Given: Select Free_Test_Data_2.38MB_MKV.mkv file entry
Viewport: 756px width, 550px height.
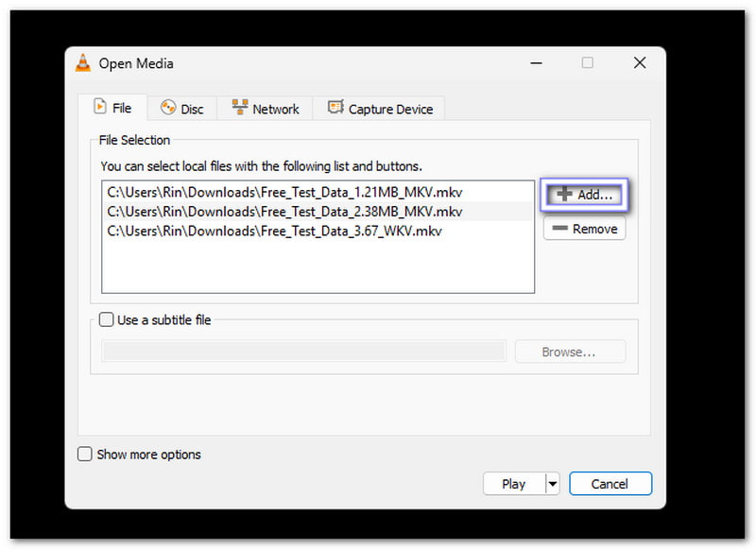Looking at the screenshot, I should (x=284, y=211).
